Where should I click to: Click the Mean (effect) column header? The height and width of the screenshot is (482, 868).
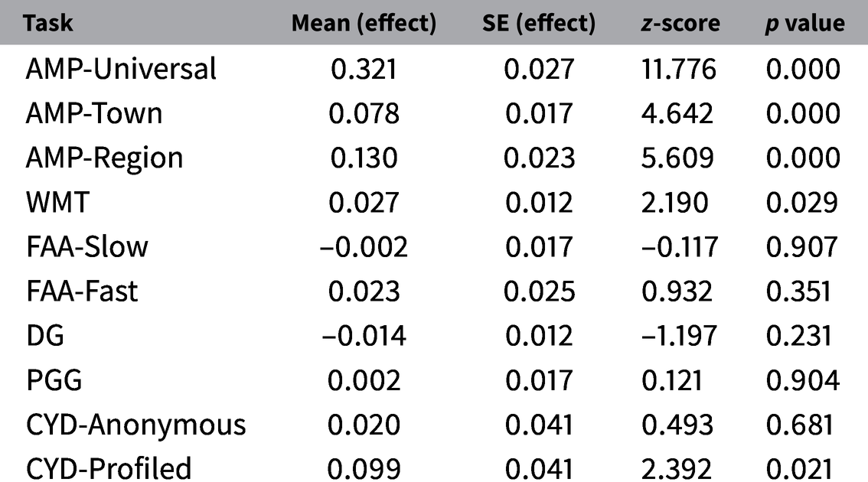tap(364, 23)
